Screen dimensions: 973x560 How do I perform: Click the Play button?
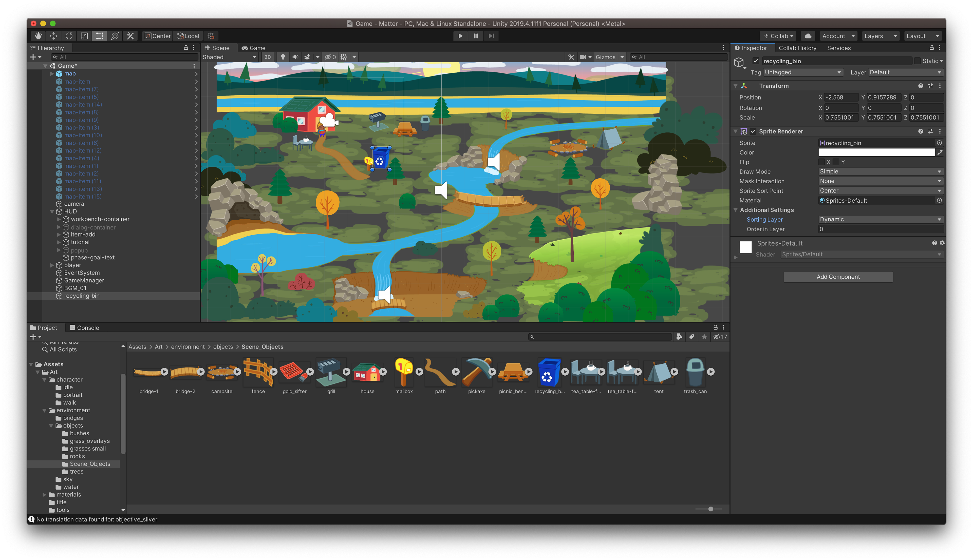point(460,36)
